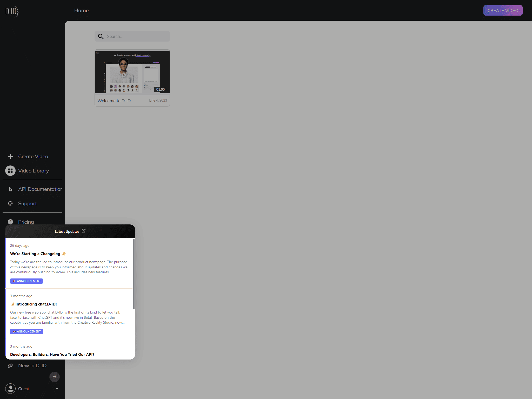
Task: Open the Video Library grid icon
Action: pyautogui.click(x=10, y=171)
